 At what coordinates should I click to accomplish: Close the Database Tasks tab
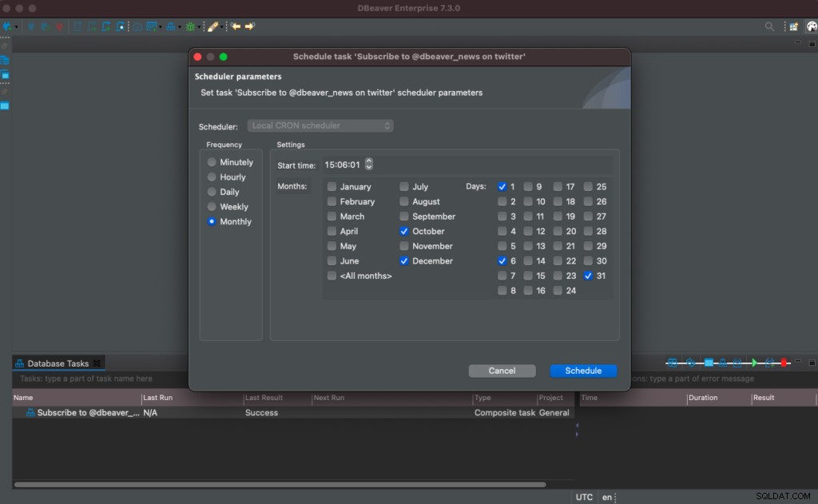pyautogui.click(x=97, y=363)
